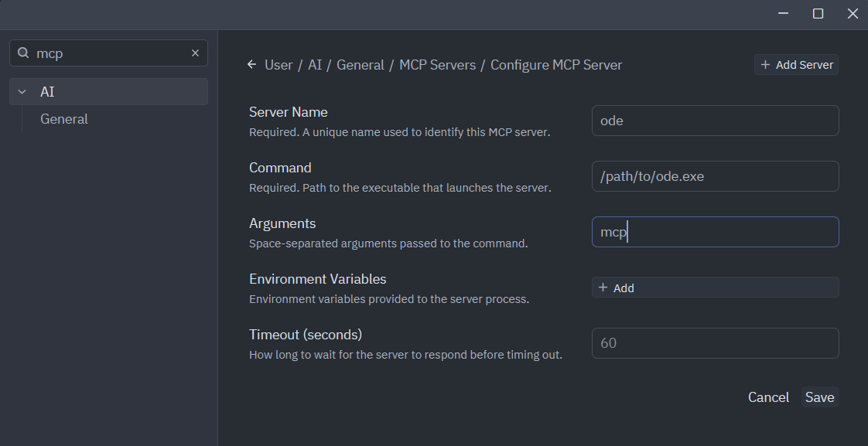Go to the MCP Servers breadcrumb
This screenshot has width=868, height=446.
[x=437, y=65]
